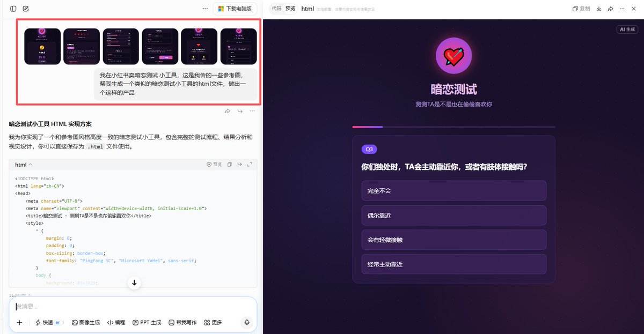Open the ellipsis menu below user message
This screenshot has width=644, height=334.
(252, 111)
